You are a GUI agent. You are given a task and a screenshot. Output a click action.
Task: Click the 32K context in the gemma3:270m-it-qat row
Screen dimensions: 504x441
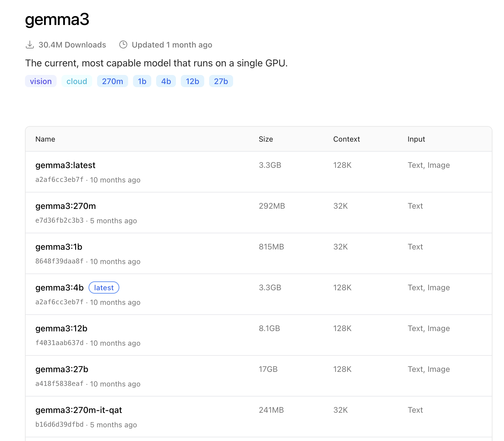[x=341, y=410]
